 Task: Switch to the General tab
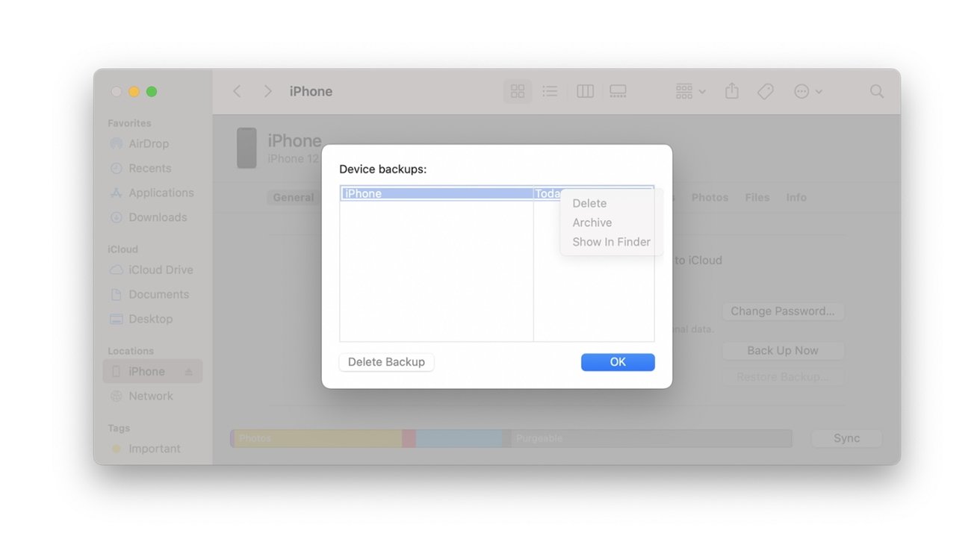pyautogui.click(x=293, y=198)
